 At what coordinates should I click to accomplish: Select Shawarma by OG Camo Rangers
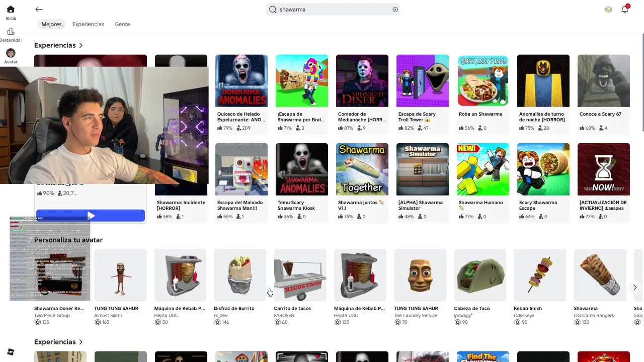[600, 276]
